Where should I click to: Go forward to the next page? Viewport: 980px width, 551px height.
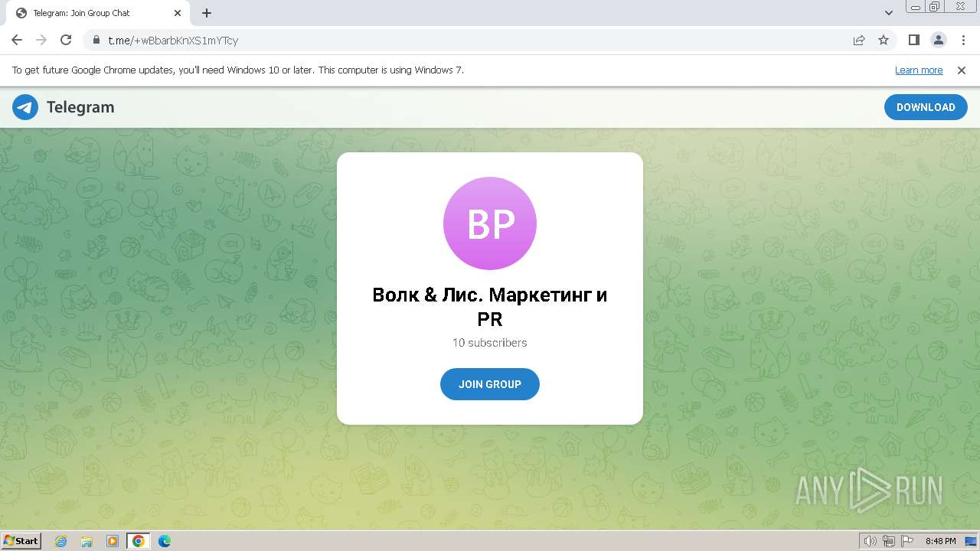[41, 40]
